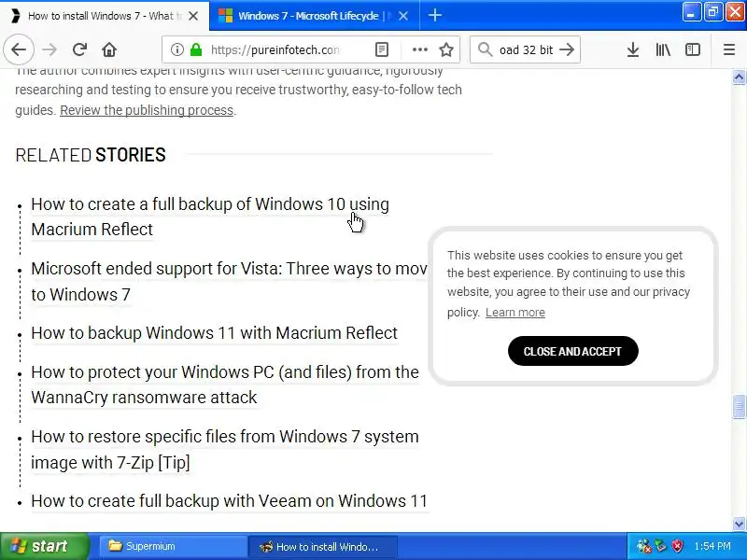Reload the current page
Image resolution: width=747 pixels, height=560 pixels.
tap(79, 49)
